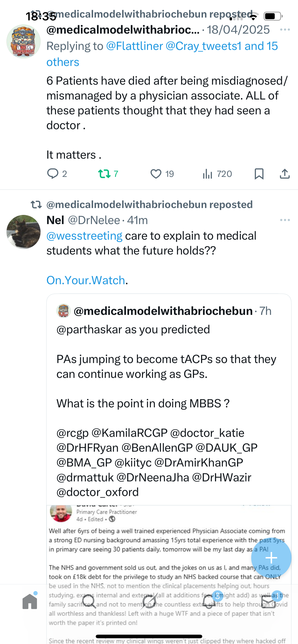The width and height of the screenshot is (298, 644).
Task: Open the On.Your.Watch link
Action: (86, 280)
